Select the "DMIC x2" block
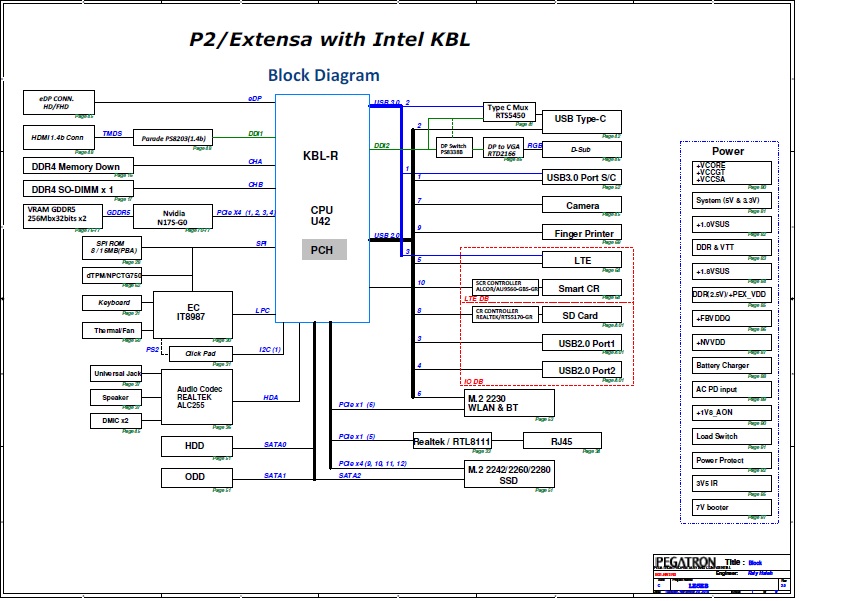This screenshot has width=851, height=601. click(x=116, y=421)
